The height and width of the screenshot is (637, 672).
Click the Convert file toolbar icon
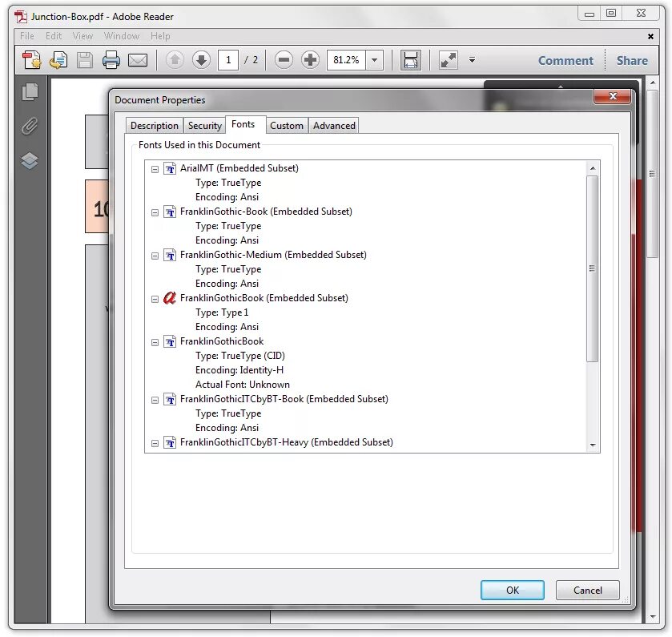point(58,60)
